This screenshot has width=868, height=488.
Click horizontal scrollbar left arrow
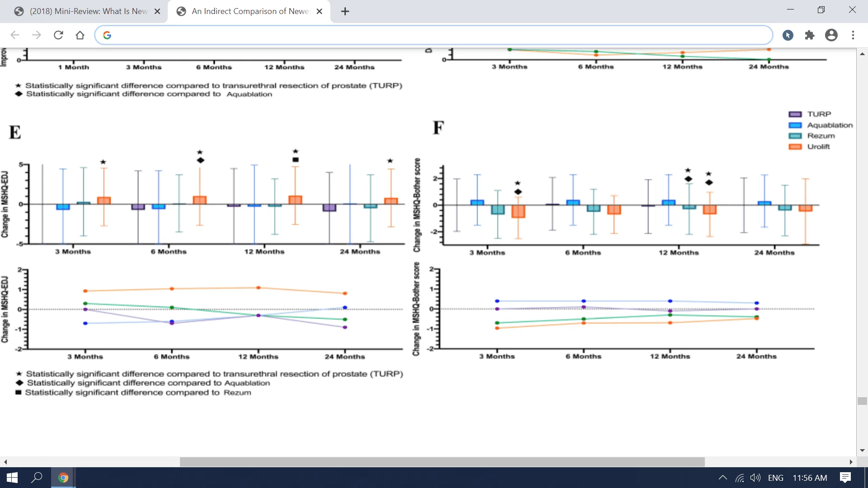(x=5, y=462)
